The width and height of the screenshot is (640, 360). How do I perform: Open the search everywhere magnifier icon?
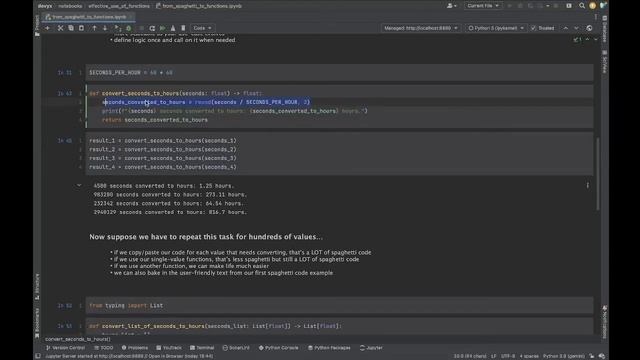tap(582, 6)
